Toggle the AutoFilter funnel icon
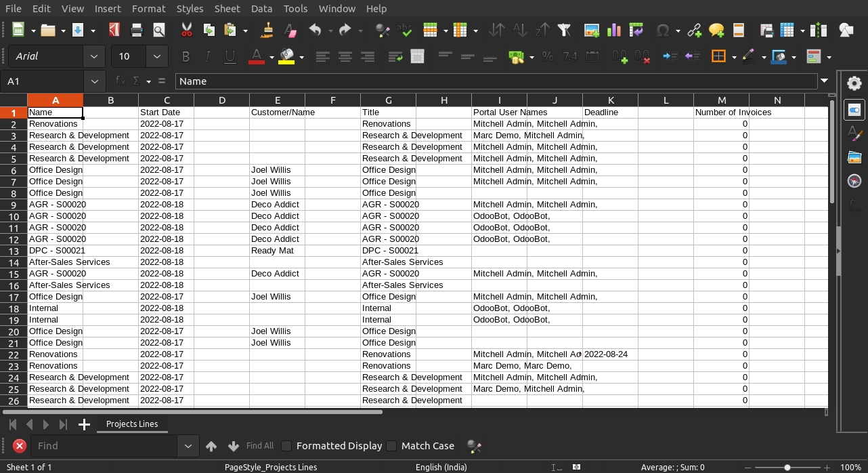Screen dimensions: 868x473 coord(564,30)
